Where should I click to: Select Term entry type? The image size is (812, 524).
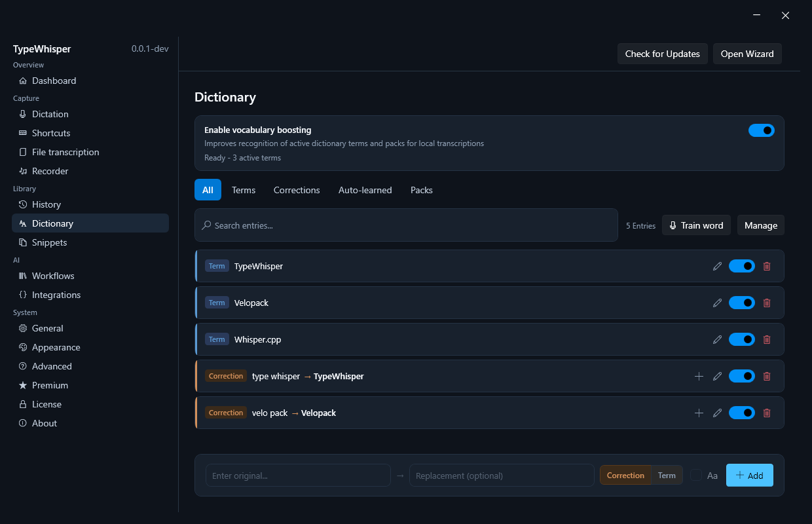667,476
